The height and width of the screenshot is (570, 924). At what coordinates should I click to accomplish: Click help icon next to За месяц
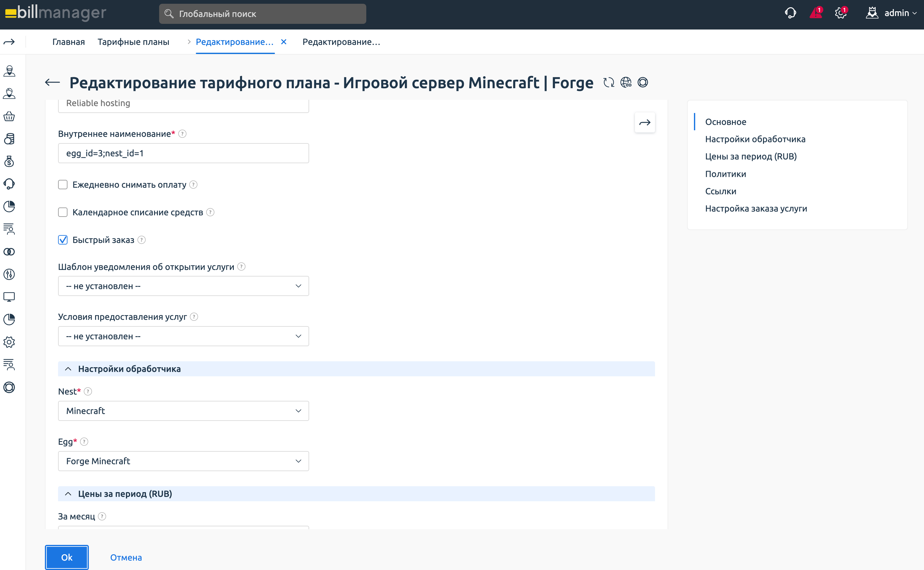click(102, 516)
